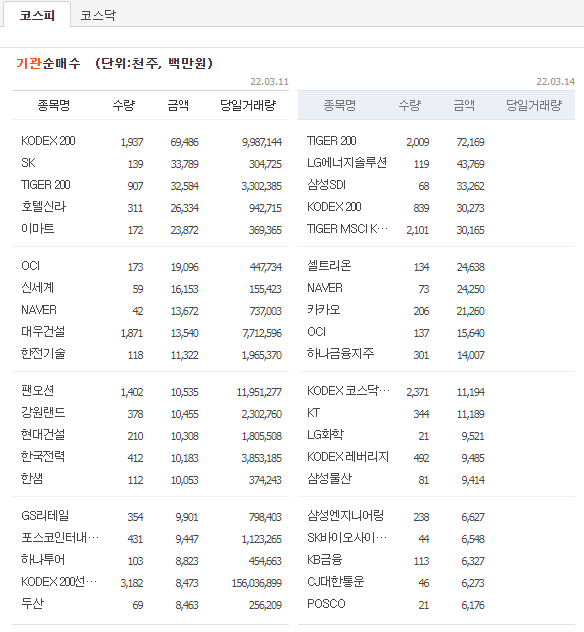Screen dimensions: 584x632
Task: Open OCI in the 22.03.14 list
Action: point(316,332)
